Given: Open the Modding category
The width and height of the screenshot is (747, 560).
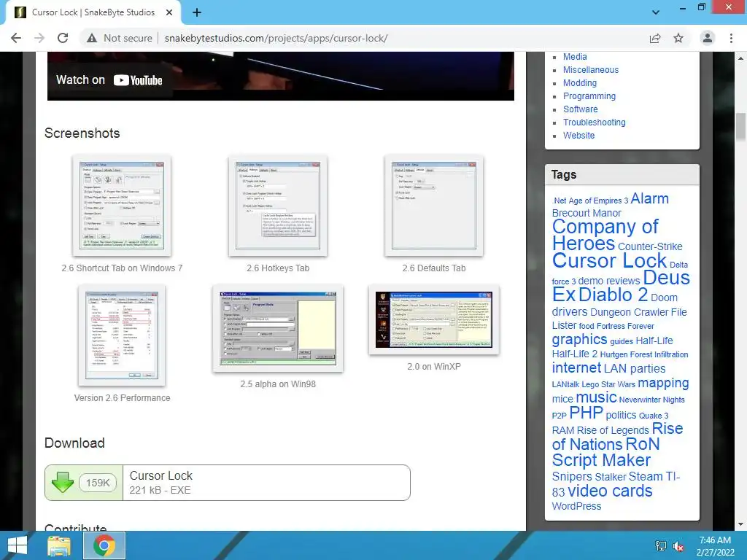Looking at the screenshot, I should [x=580, y=83].
